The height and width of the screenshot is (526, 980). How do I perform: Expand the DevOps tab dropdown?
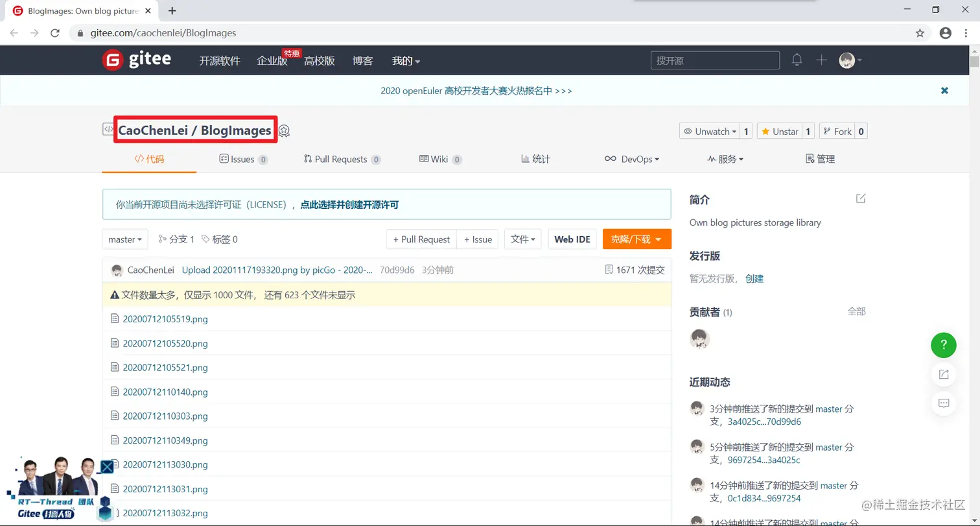click(x=631, y=159)
